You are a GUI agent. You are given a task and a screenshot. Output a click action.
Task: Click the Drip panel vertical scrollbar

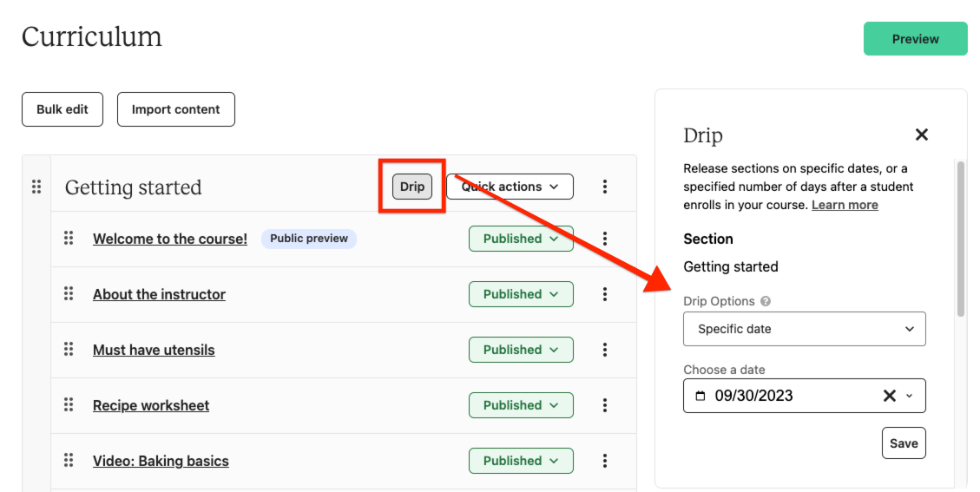click(x=960, y=239)
